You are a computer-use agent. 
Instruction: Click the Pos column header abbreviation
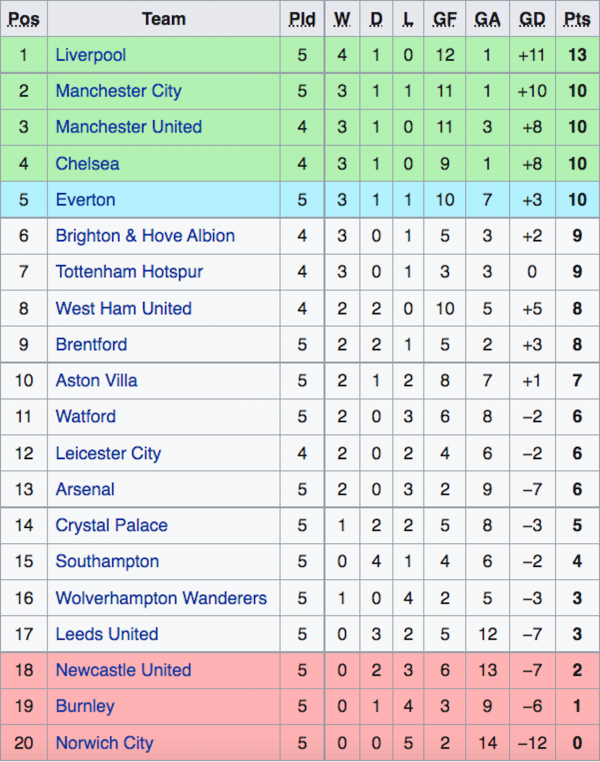coord(23,19)
